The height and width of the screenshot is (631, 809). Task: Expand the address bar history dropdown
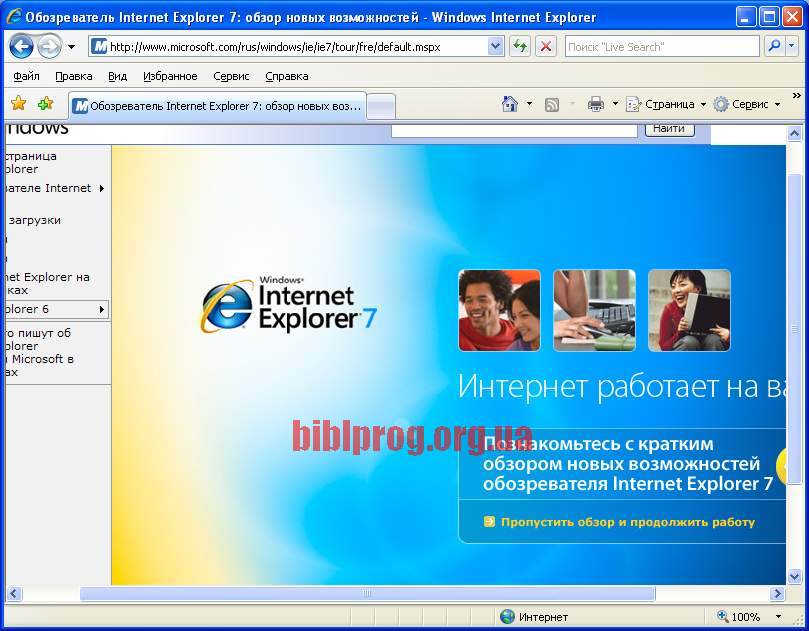coord(495,47)
